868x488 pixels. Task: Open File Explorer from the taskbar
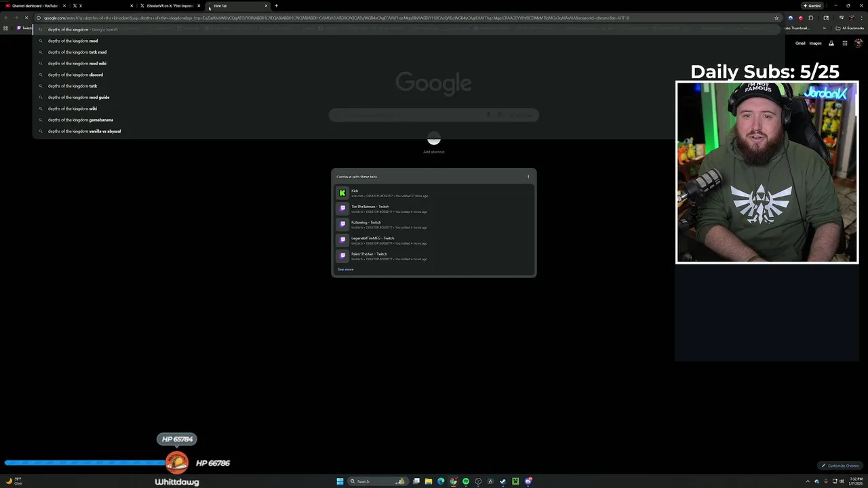coord(429,481)
